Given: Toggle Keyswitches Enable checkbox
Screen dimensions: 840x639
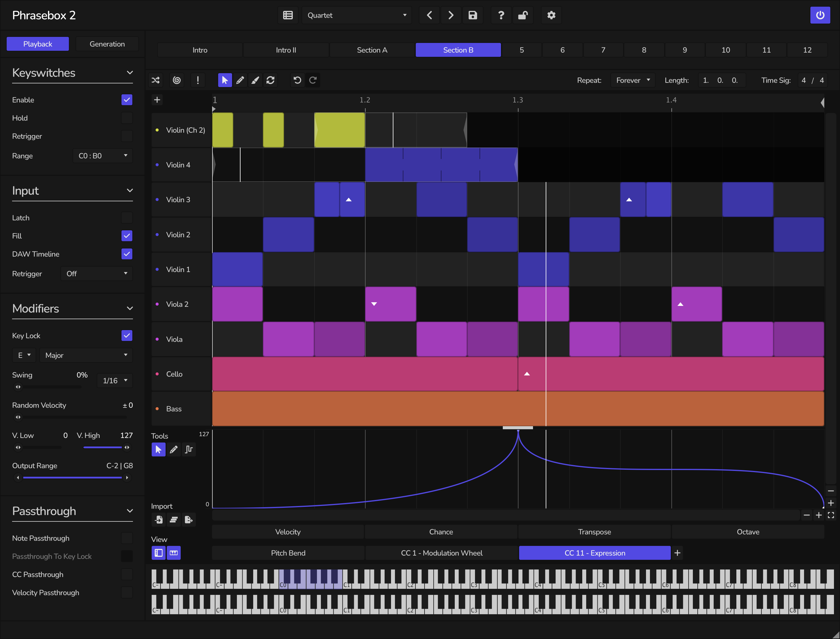Looking at the screenshot, I should point(127,100).
